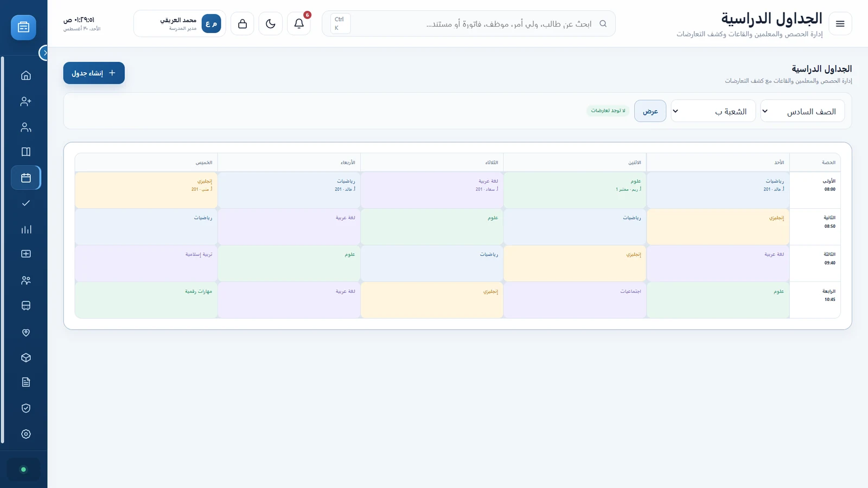Open the الصف السادس grade dropdown
The height and width of the screenshot is (488, 868).
802,111
